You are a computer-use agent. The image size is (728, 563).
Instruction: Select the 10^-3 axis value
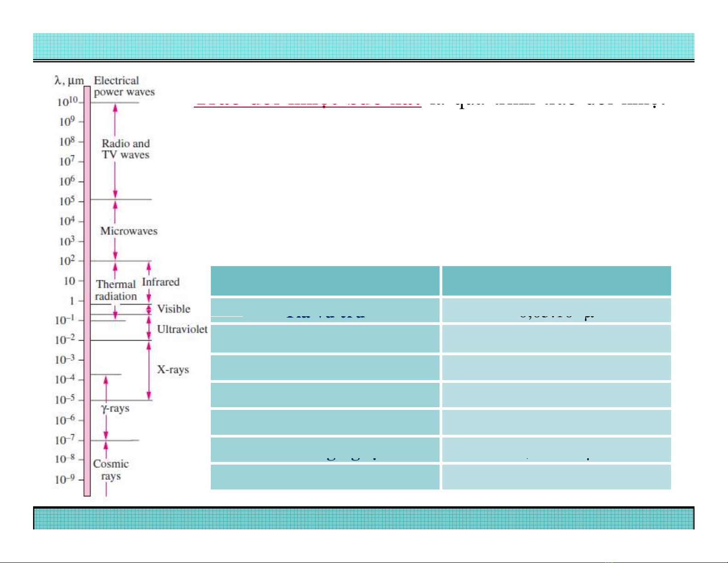(x=65, y=360)
